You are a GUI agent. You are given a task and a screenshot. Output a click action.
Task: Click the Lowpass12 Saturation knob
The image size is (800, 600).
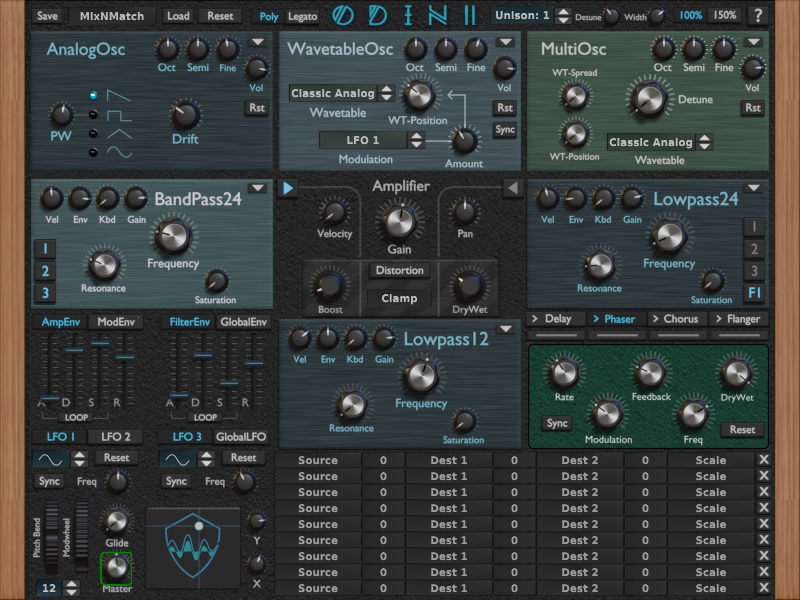click(x=464, y=421)
